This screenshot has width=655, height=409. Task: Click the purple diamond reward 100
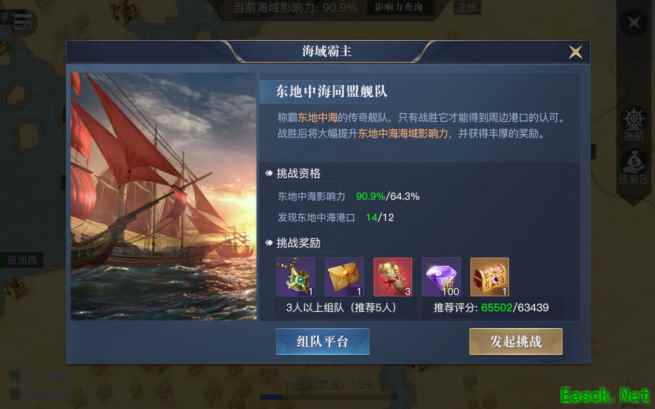coord(441,277)
